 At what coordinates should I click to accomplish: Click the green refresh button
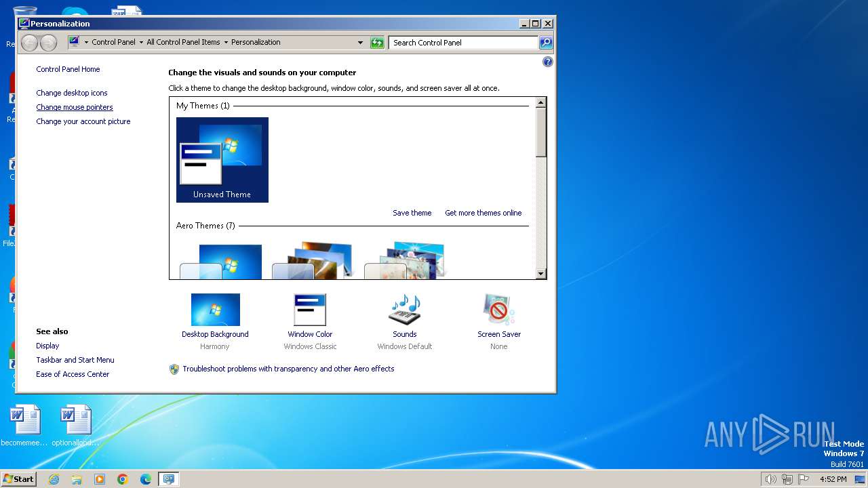coord(377,43)
